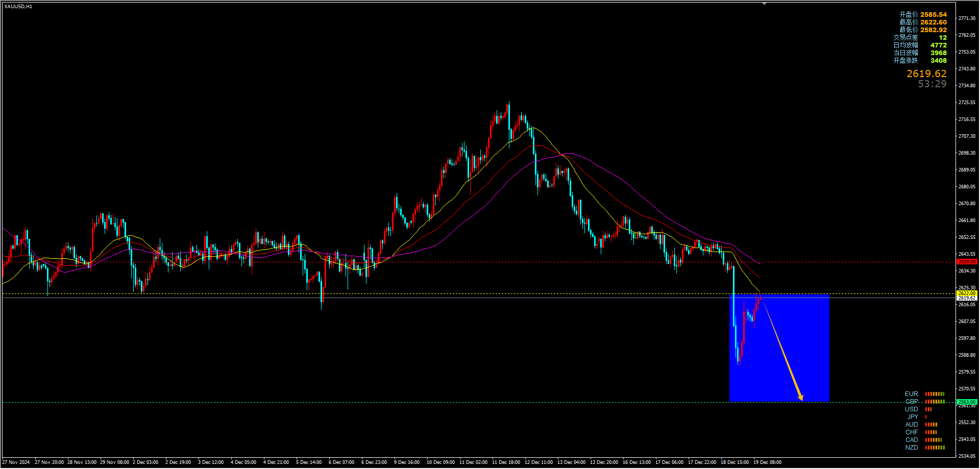Click the NZD strength meter bars
This screenshot has width=980, height=469.
pyautogui.click(x=935, y=448)
